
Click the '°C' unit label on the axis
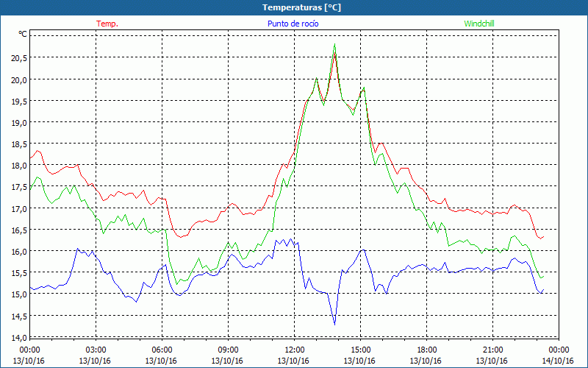pyautogui.click(x=23, y=34)
